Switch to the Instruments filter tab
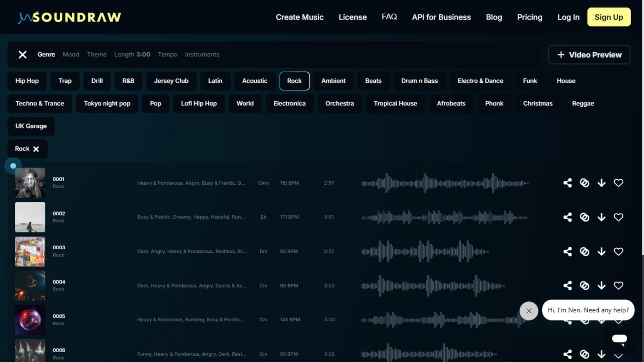This screenshot has height=362, width=644. (x=202, y=54)
